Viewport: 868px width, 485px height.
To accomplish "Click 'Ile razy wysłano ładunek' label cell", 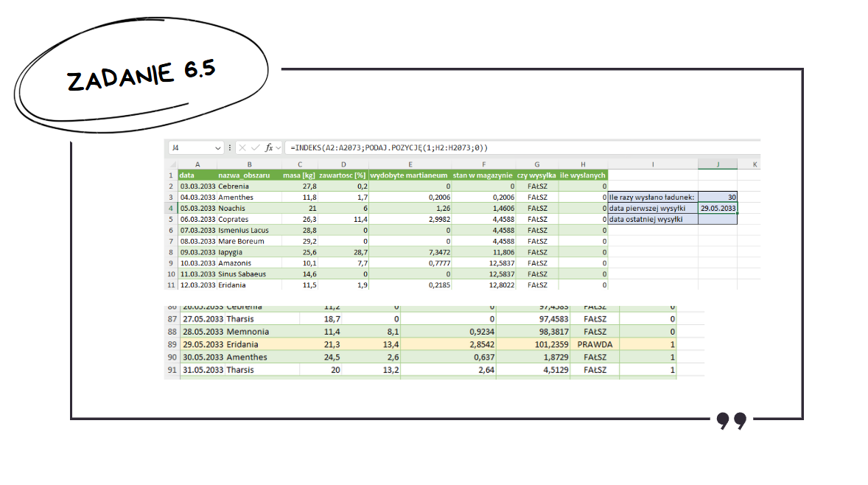I will (652, 198).
